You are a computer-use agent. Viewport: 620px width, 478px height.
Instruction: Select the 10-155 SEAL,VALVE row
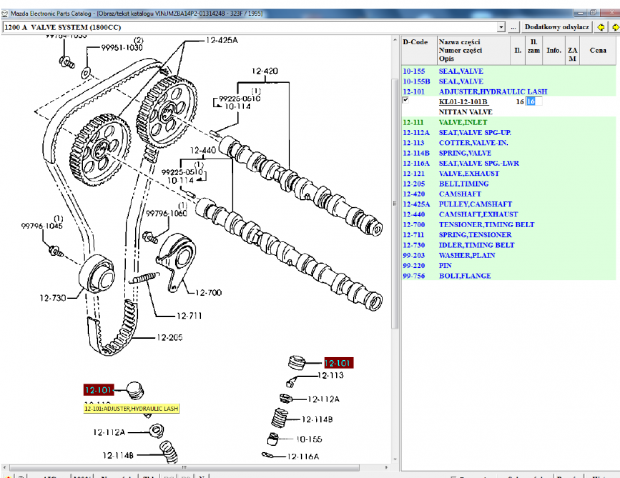508,71
